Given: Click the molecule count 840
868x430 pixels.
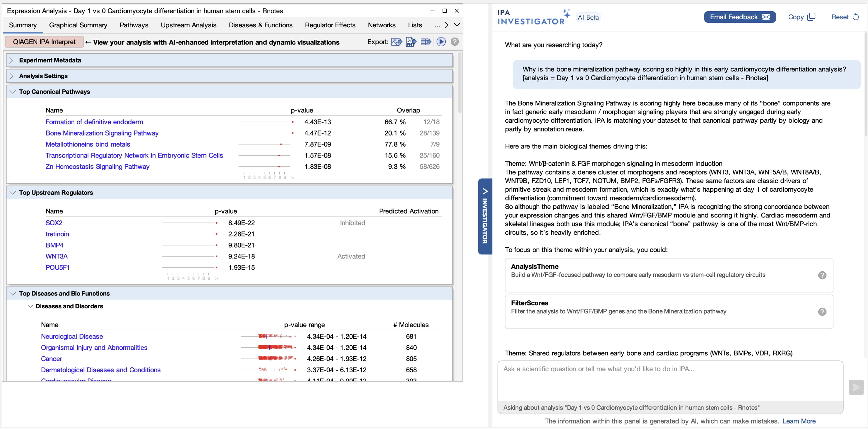Looking at the screenshot, I should coord(411,348).
